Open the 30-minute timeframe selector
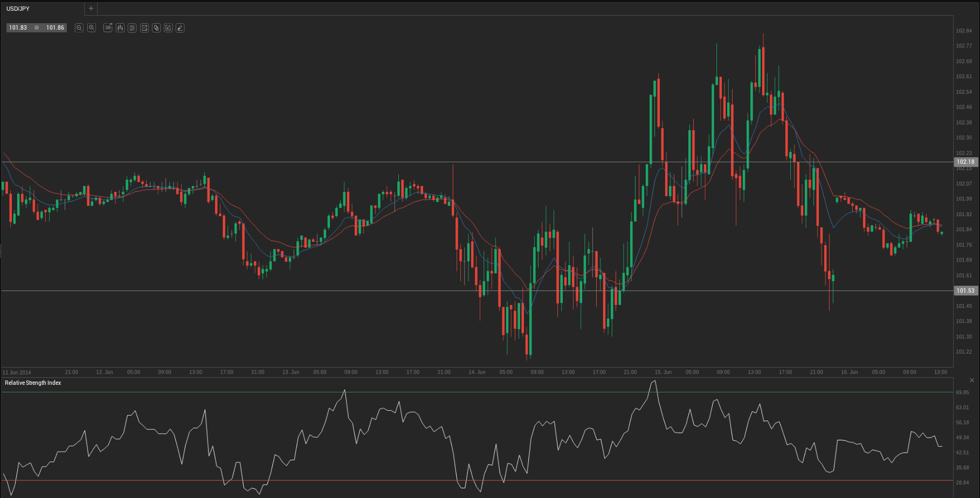This screenshot has height=498, width=980. [108, 28]
